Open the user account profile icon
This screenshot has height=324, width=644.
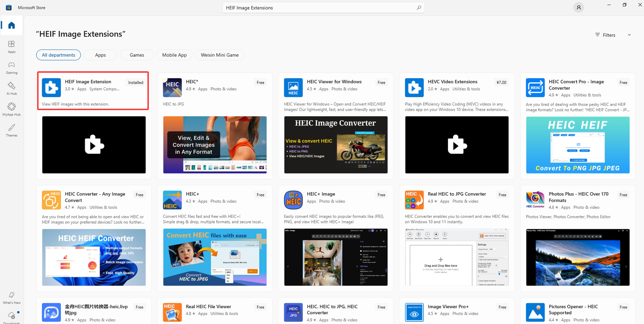tap(578, 7)
